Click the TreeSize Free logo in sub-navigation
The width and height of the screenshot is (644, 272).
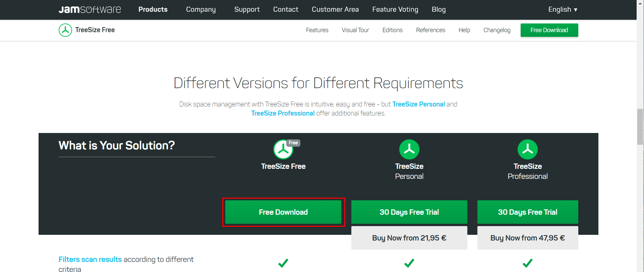point(65,30)
